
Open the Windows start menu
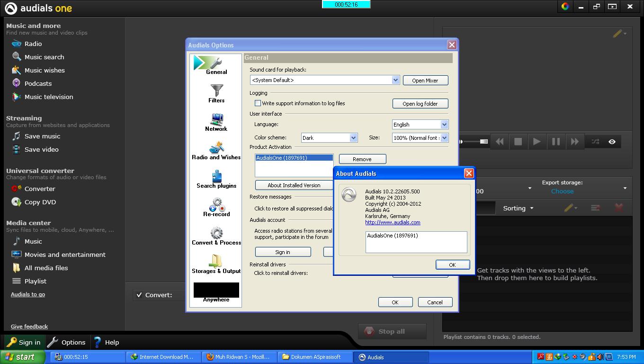(x=23, y=357)
